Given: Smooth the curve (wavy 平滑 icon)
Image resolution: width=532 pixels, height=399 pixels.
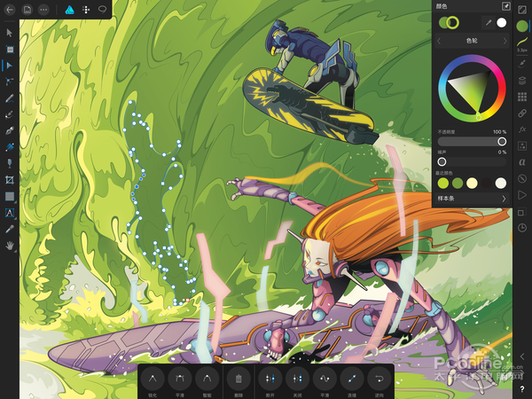Looking at the screenshot, I should click(325, 379).
